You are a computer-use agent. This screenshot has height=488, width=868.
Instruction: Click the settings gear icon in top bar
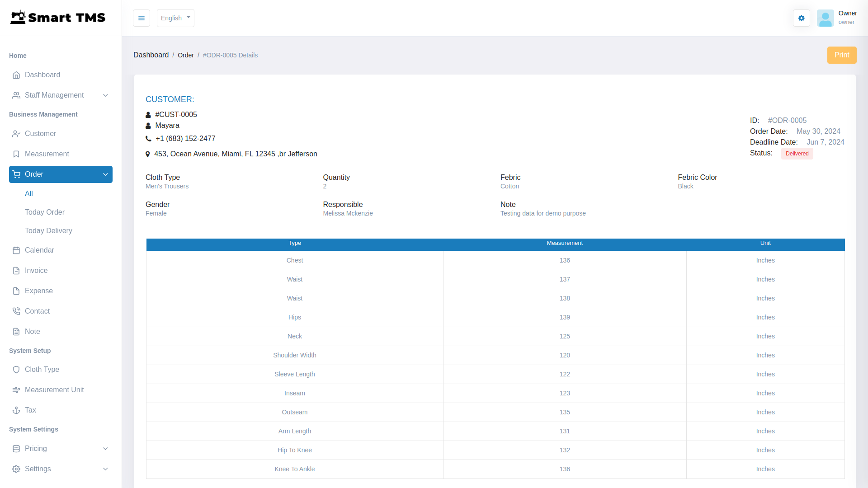801,18
